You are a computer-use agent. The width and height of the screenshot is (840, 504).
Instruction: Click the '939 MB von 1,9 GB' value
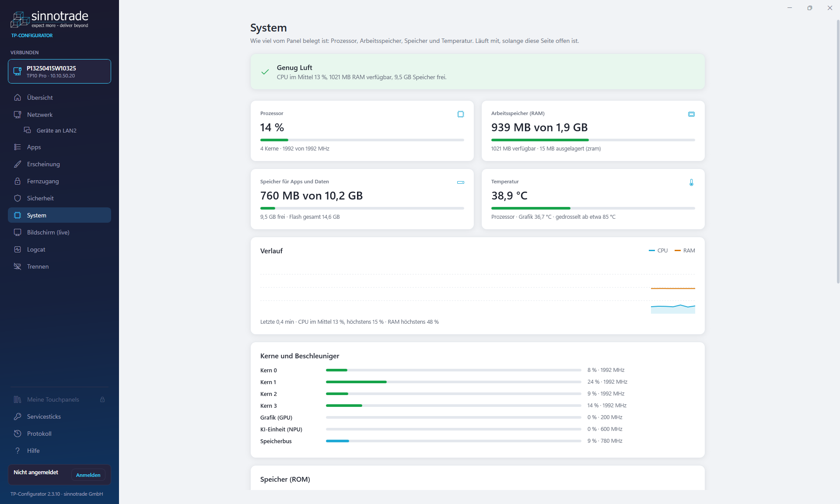(539, 127)
